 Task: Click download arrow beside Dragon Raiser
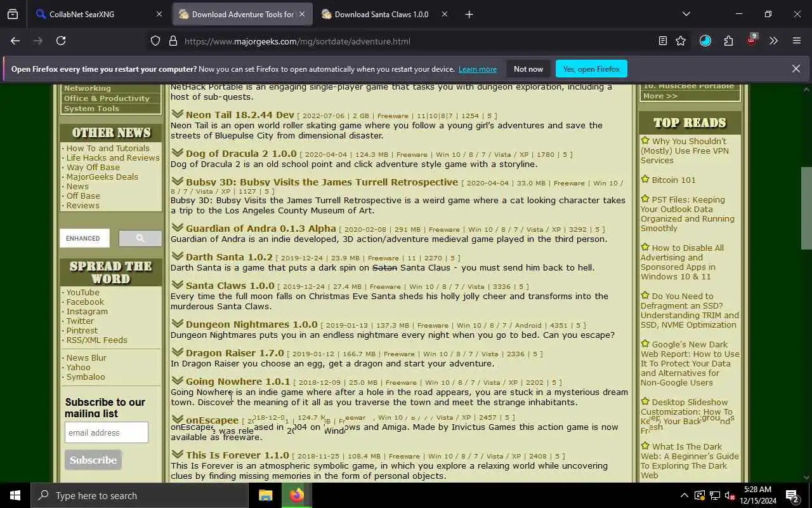pyautogui.click(x=177, y=352)
